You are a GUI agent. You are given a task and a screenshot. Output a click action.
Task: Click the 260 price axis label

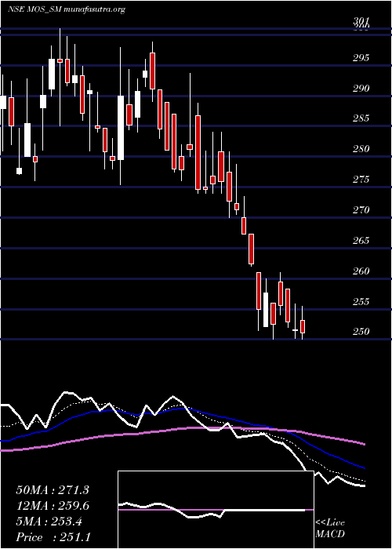point(361,271)
